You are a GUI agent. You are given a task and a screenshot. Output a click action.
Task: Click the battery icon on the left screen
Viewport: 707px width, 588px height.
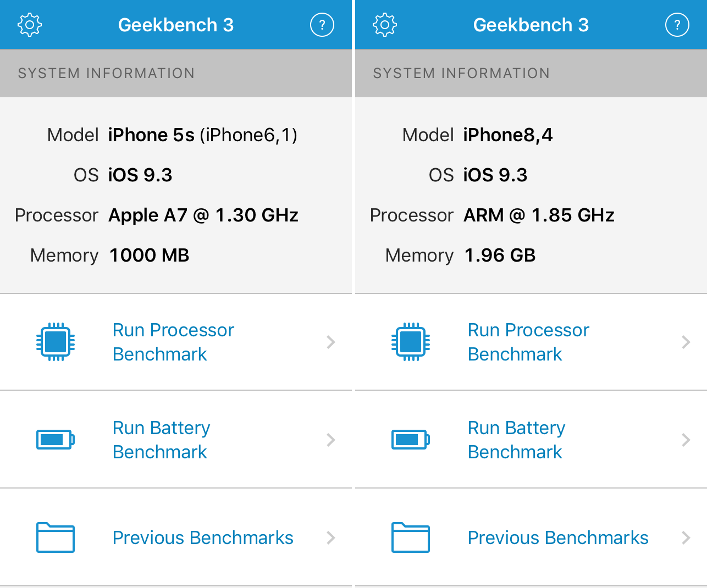55,440
